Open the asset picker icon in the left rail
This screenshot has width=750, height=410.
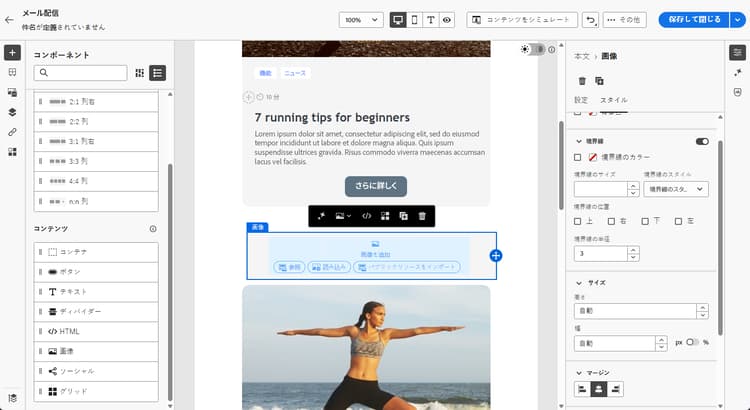pos(12,92)
